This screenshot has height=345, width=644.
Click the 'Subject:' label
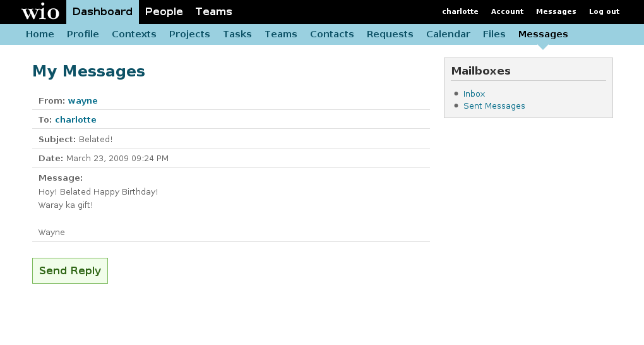(x=57, y=140)
